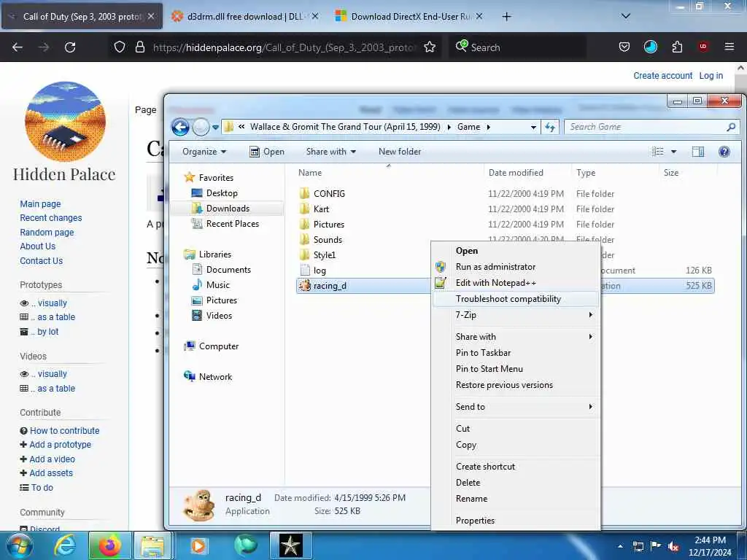
Task: Click the muted volume tray icon
Action: pos(673,547)
